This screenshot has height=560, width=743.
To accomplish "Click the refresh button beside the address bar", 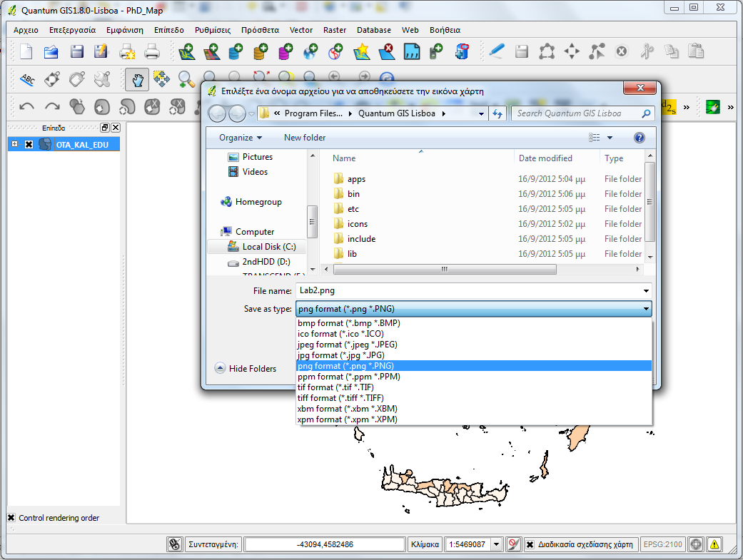I will [497, 113].
